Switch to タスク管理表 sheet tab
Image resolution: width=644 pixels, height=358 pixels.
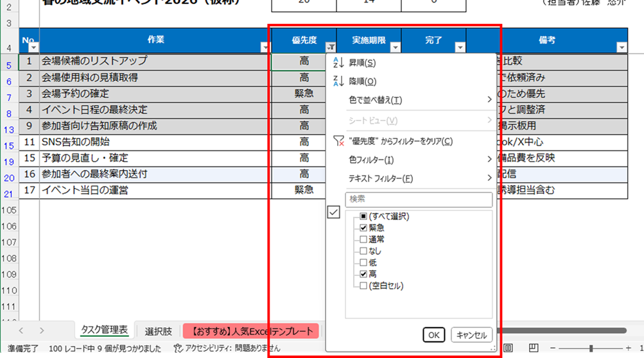[104, 330]
